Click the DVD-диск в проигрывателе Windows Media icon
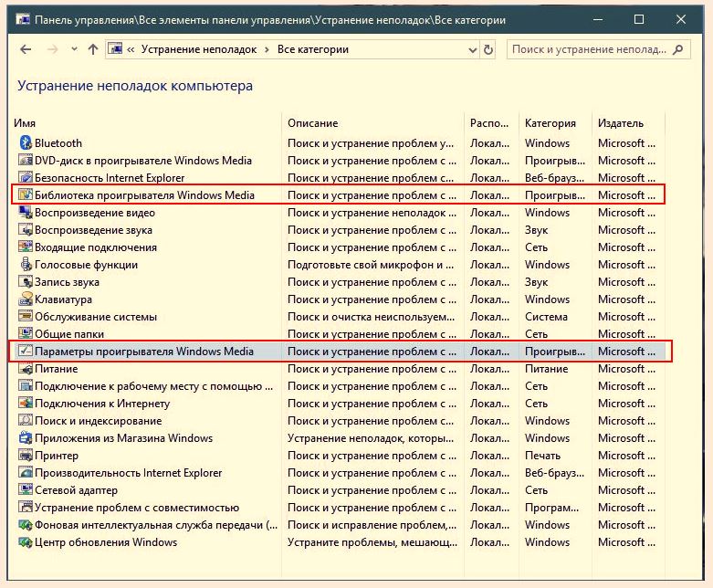This screenshot has height=588, width=713. click(26, 160)
